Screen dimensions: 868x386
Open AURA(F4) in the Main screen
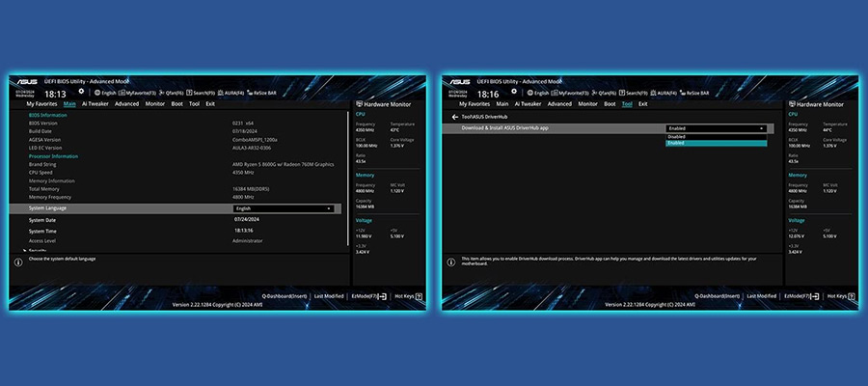click(x=231, y=93)
